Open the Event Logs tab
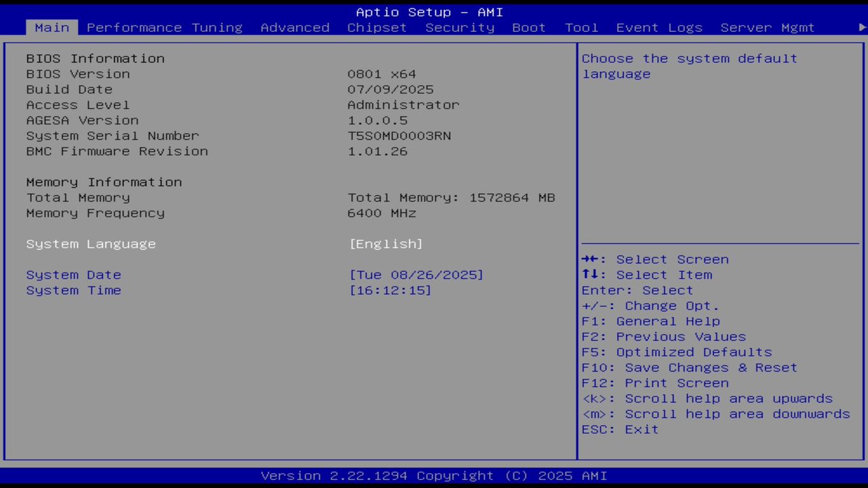 pos(658,27)
